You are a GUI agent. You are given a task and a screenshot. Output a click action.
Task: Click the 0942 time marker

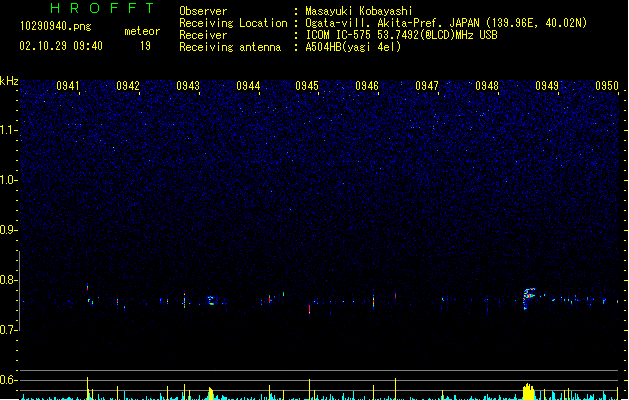[x=128, y=86]
